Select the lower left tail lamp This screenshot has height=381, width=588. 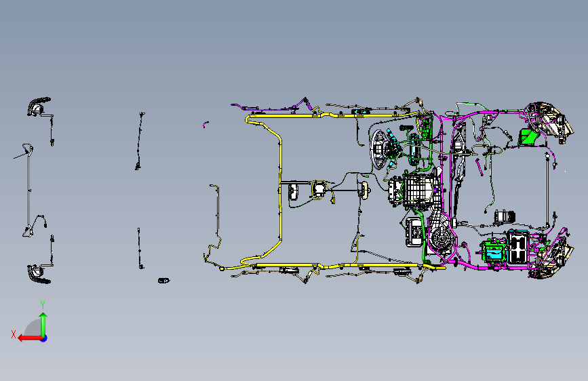point(39,274)
